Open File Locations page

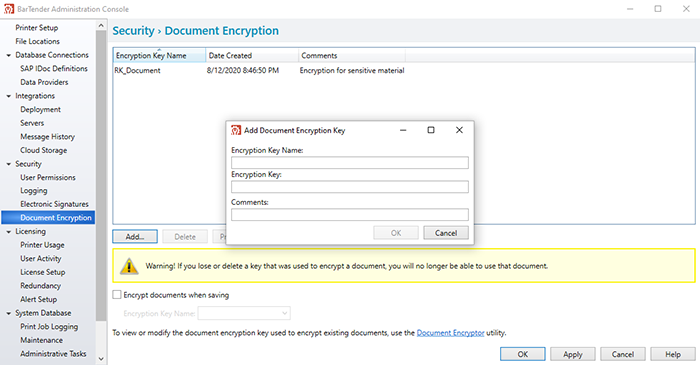point(38,41)
